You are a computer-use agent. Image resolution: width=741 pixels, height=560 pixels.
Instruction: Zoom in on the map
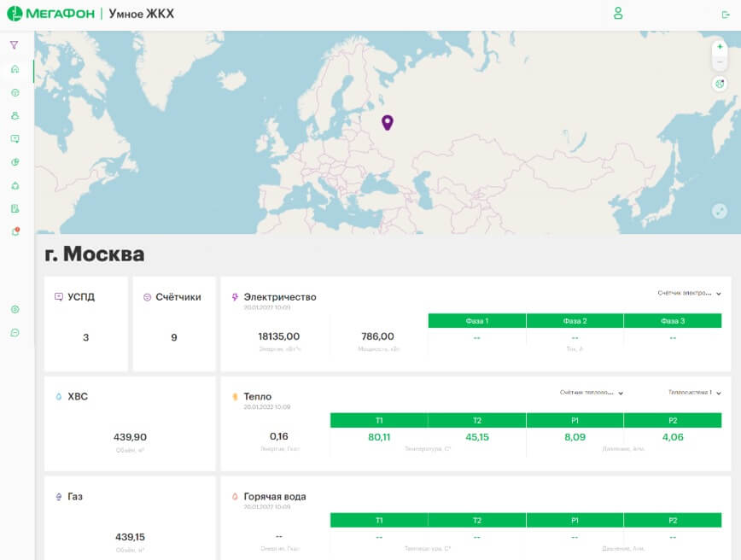[x=720, y=46]
